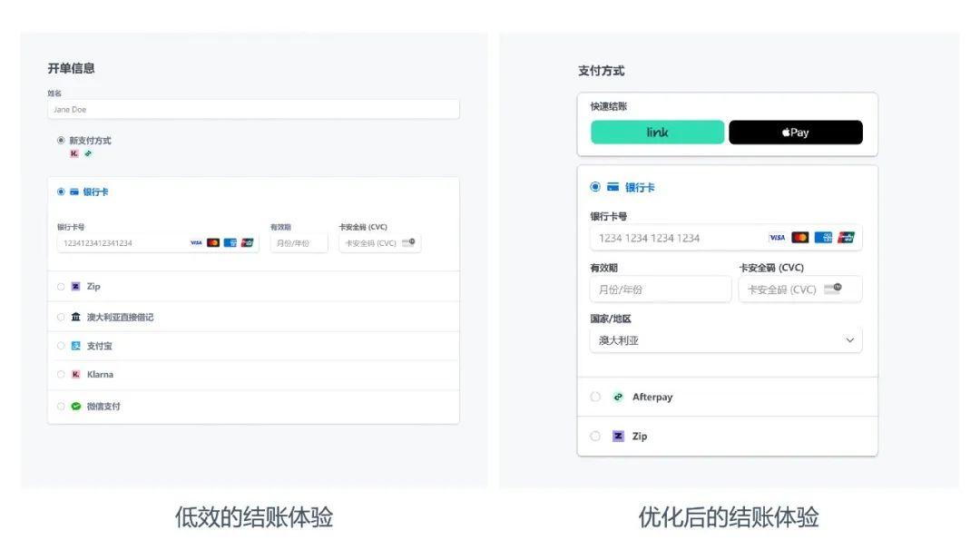Select the 微信支付 payment option radio

point(61,406)
